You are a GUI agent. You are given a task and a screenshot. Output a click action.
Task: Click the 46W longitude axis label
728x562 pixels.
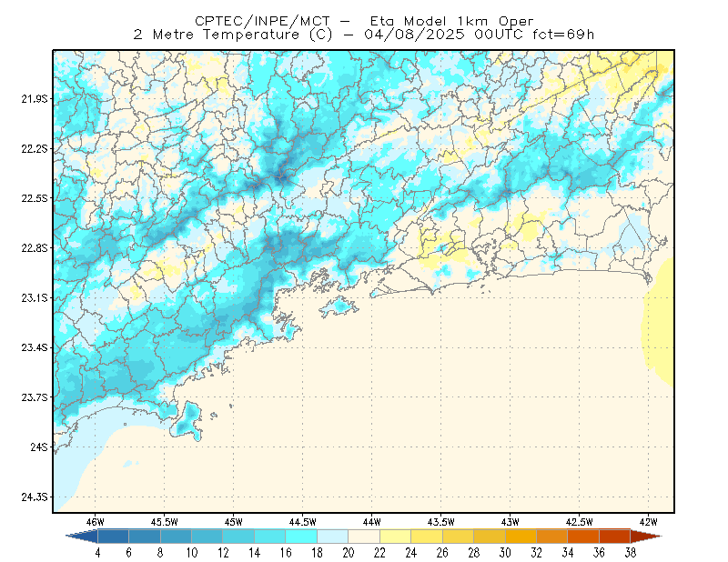[x=96, y=522]
